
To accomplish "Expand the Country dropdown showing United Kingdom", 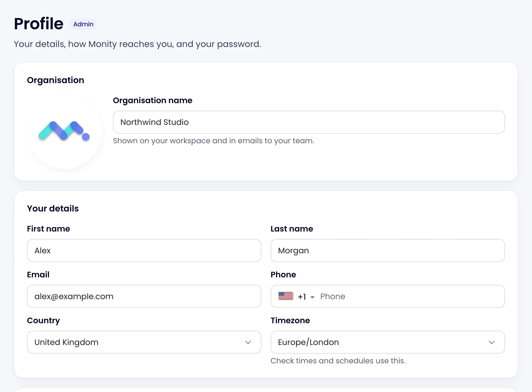I will pos(144,342).
